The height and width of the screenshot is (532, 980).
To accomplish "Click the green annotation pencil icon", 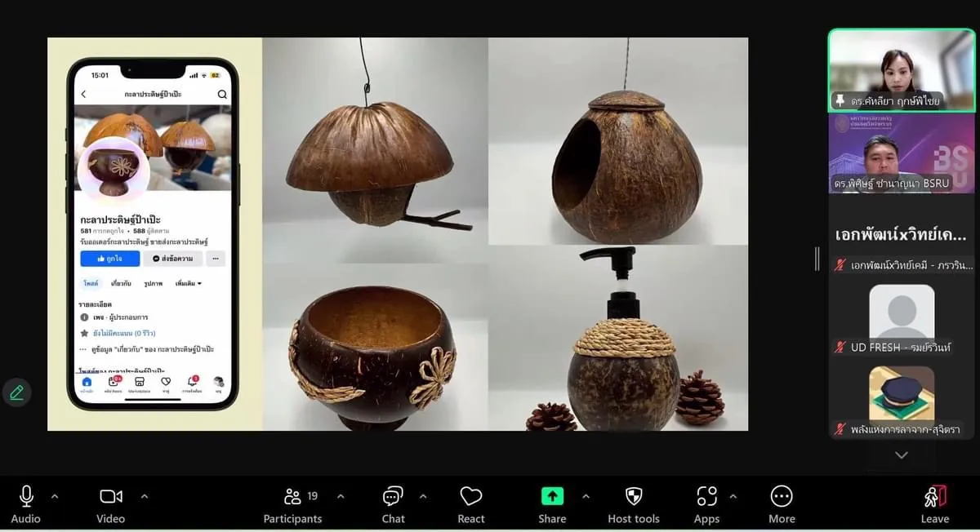I will 16,392.
